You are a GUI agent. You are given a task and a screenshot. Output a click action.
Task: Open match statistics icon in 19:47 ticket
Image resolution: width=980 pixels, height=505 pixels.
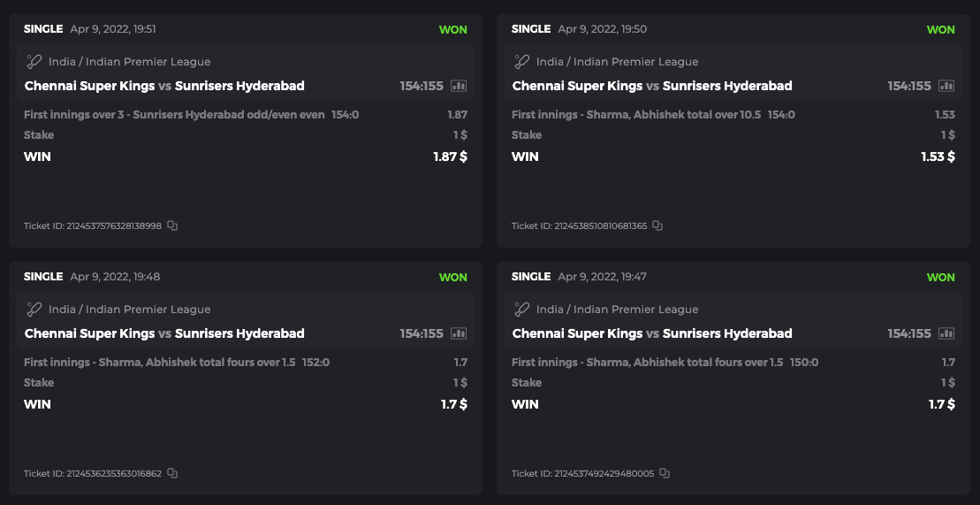[x=946, y=333]
